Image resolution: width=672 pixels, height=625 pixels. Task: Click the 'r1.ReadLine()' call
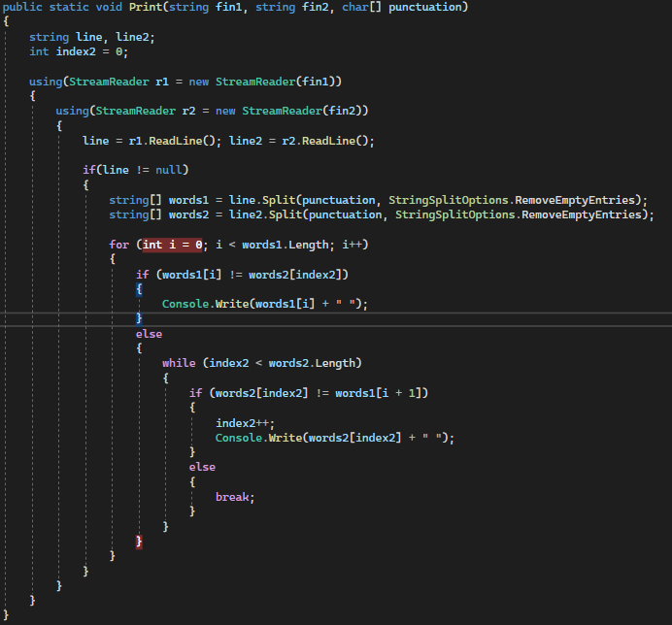click(172, 141)
